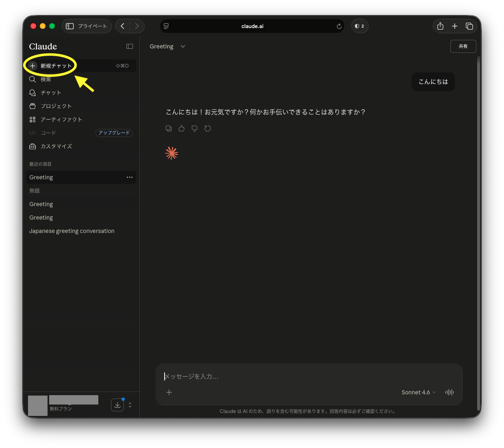
Task: Copy the assistant response with copy icon
Action: [x=169, y=128]
